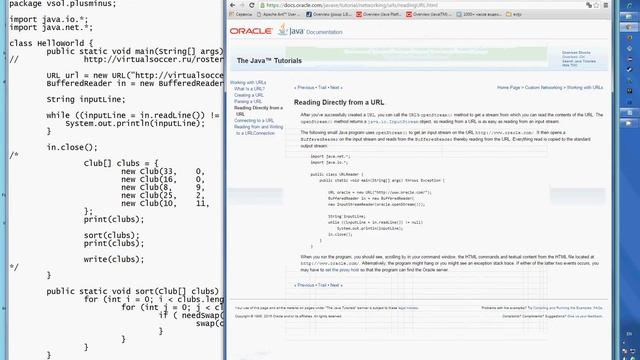Click 'package vsol.plusminus;' line in the editor
This screenshot has width=640, height=360.
click(x=62, y=4)
